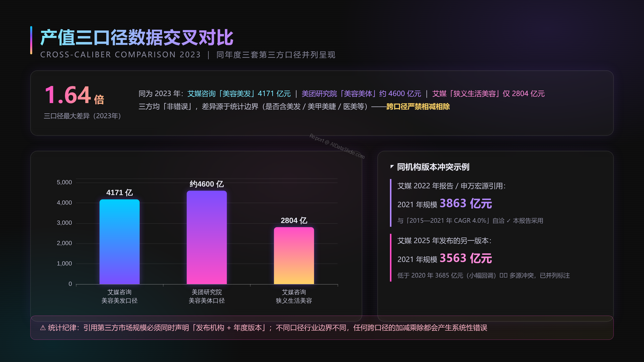Click the bar label 2804 亿
The width and height of the screenshot is (644, 362).
click(x=294, y=220)
